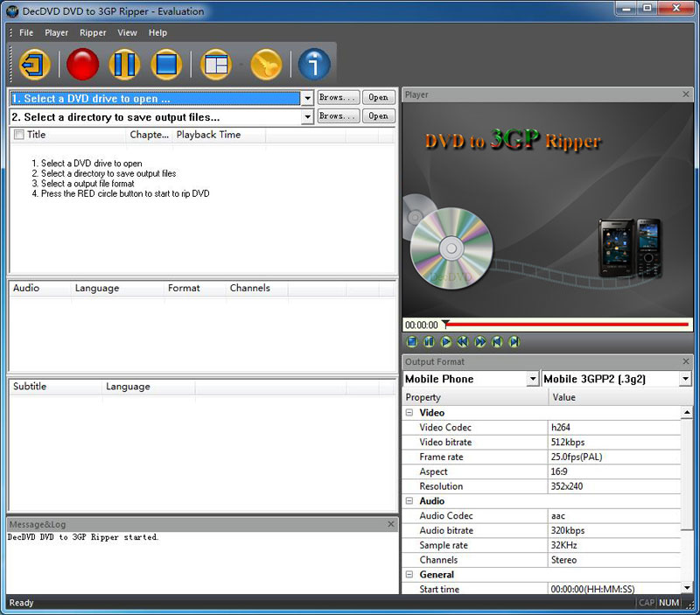Viewport: 700px width, 615px height.
Task: Open the View menu
Action: point(127,32)
